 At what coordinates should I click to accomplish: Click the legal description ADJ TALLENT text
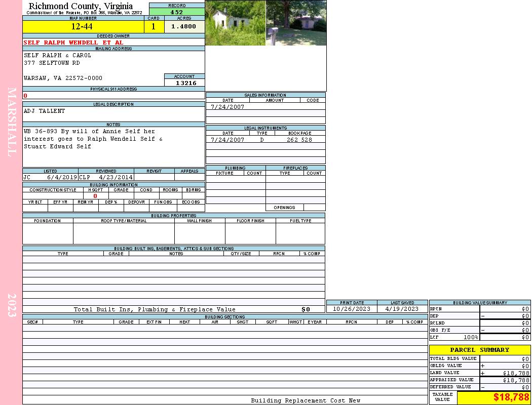(45, 111)
